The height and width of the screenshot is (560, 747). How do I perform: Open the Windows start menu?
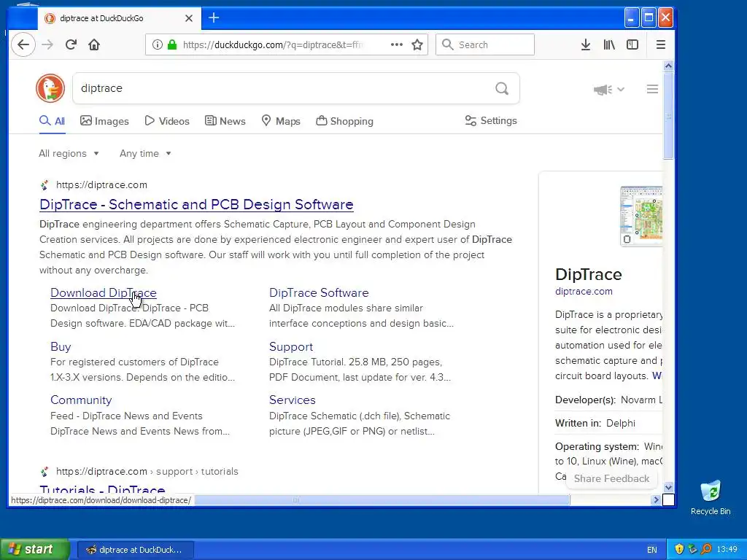35,549
